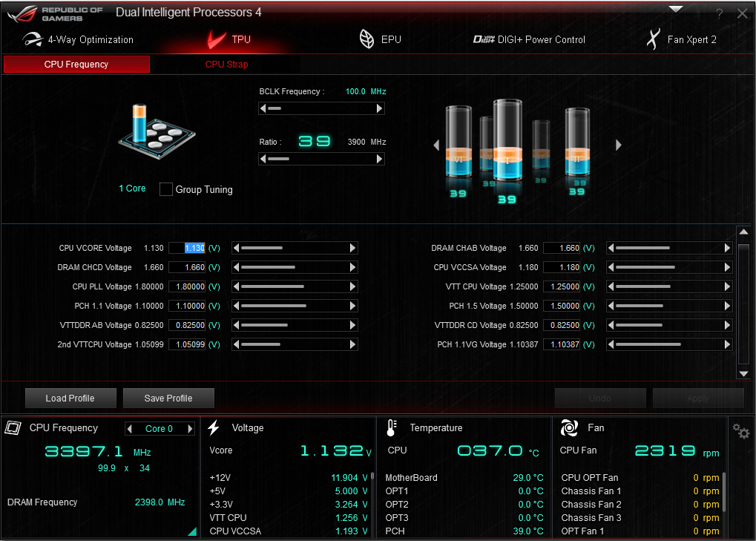The width and height of the screenshot is (756, 541).
Task: Click the Save Profile button
Action: (168, 399)
